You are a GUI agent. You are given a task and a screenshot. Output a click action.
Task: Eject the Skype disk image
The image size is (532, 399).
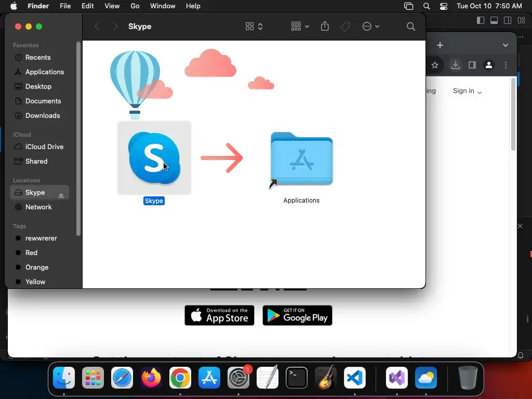[61, 195]
